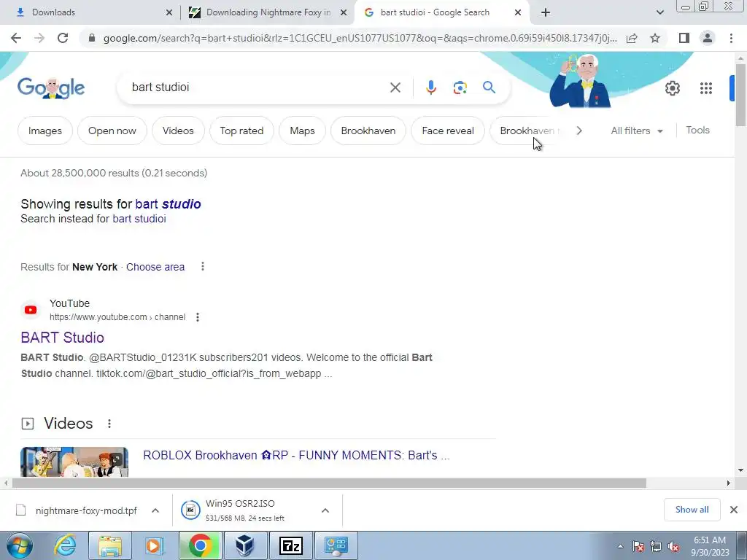Click the Brookhaven video thumbnail
747x560 pixels.
coord(74,462)
